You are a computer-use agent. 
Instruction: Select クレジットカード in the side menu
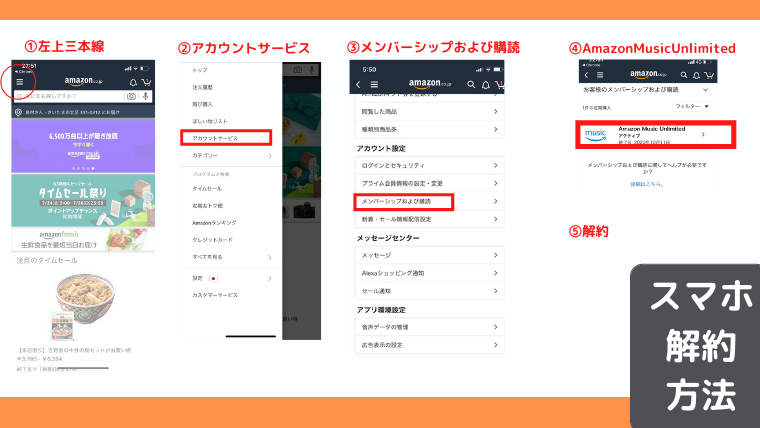[212, 240]
